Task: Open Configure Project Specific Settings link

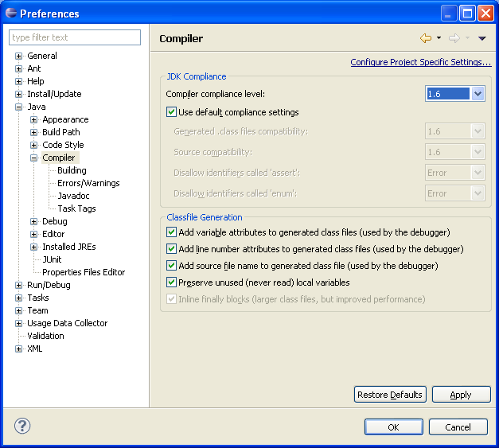Action: [x=421, y=62]
